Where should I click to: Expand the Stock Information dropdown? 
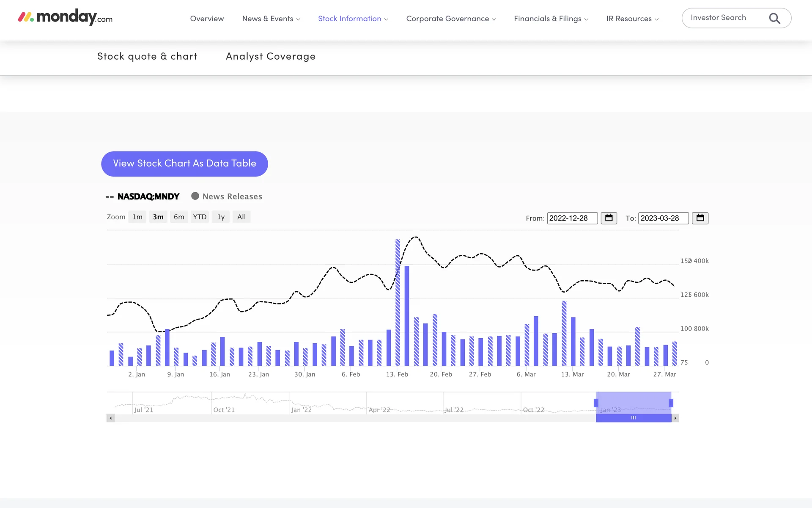353,19
